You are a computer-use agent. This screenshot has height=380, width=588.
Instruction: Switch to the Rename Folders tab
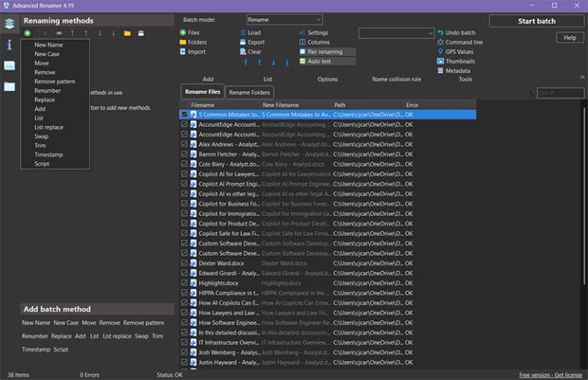(250, 92)
